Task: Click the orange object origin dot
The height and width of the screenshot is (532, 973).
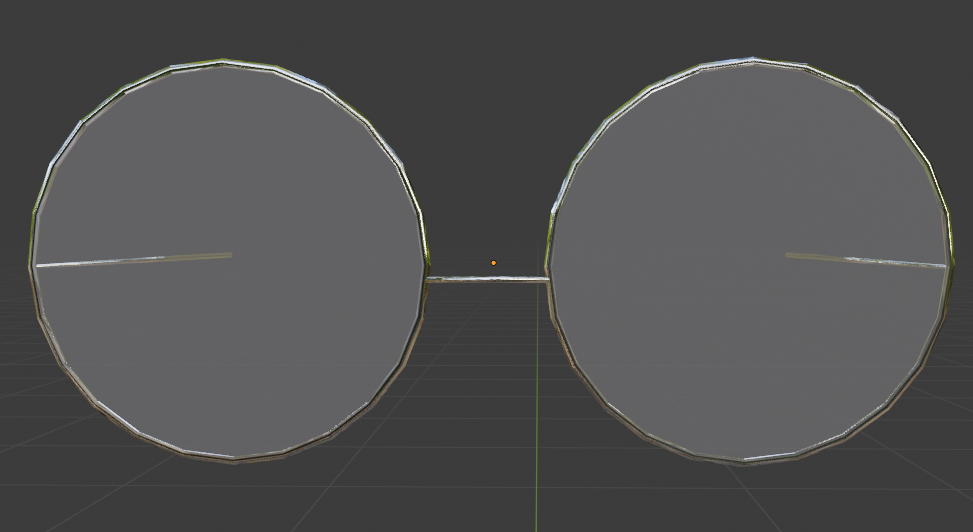Action: pos(493,263)
